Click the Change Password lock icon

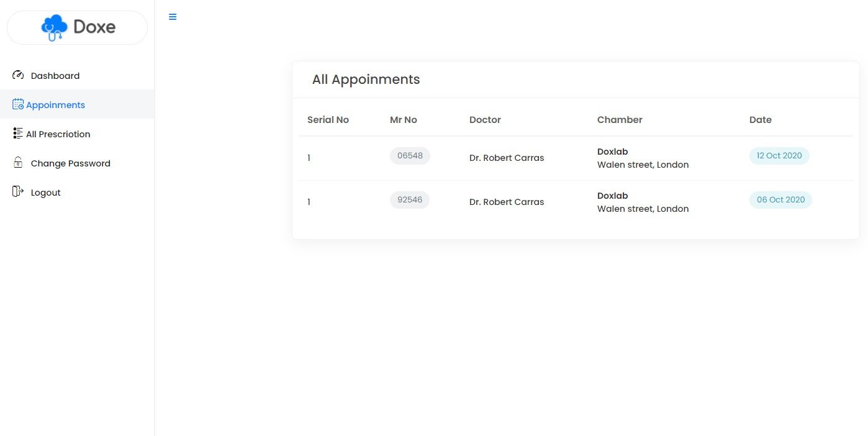coord(18,163)
